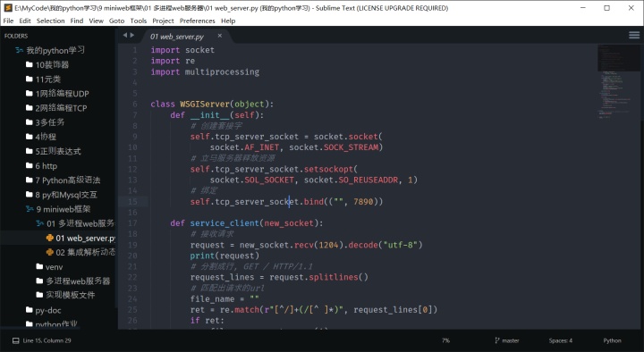The height and width of the screenshot is (352, 644).
Task: Go to next tab with right arrow
Action: [132, 35]
